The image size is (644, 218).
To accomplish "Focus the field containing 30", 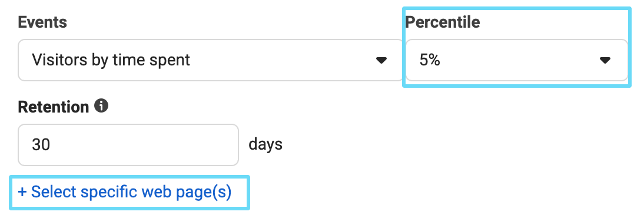I will click(x=128, y=145).
